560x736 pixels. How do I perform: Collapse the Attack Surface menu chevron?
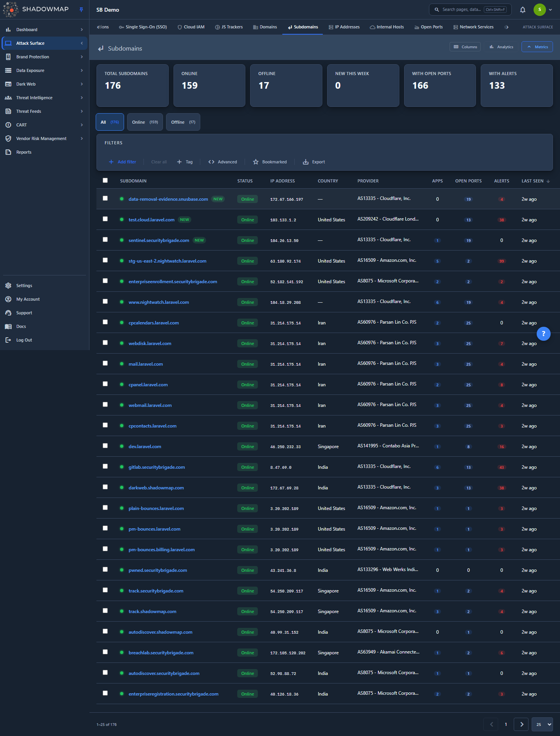(82, 43)
